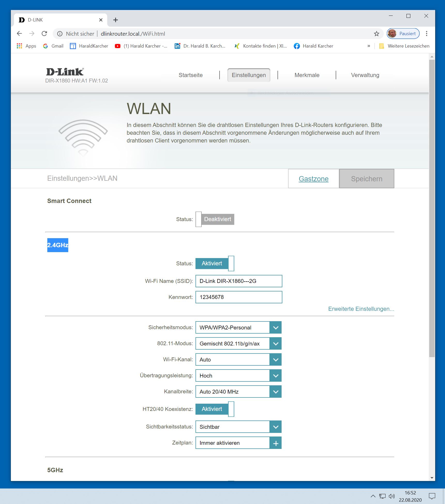Screen dimensions: 445x504
Task: Disable the 2.4GHz status toggle
Action: tap(215, 264)
